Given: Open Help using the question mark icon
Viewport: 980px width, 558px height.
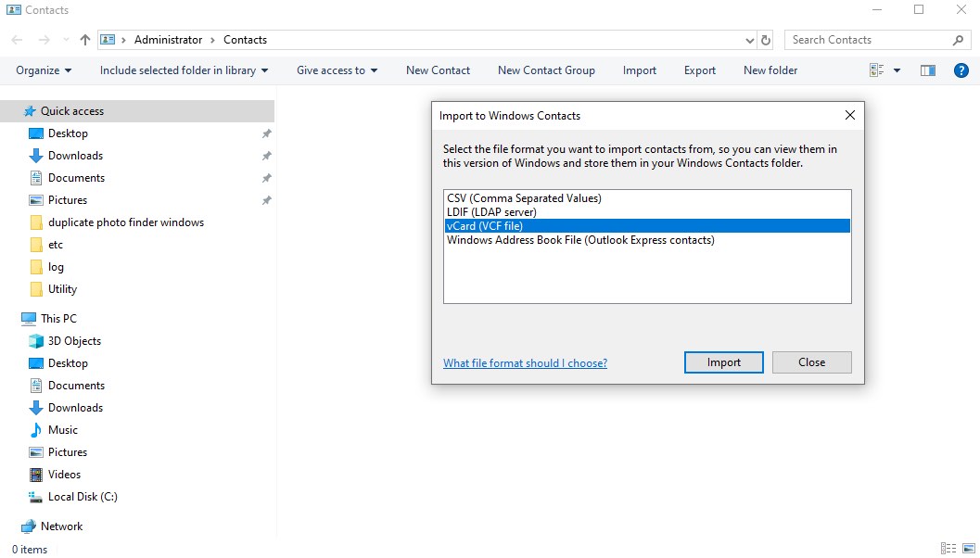Looking at the screenshot, I should (x=961, y=70).
